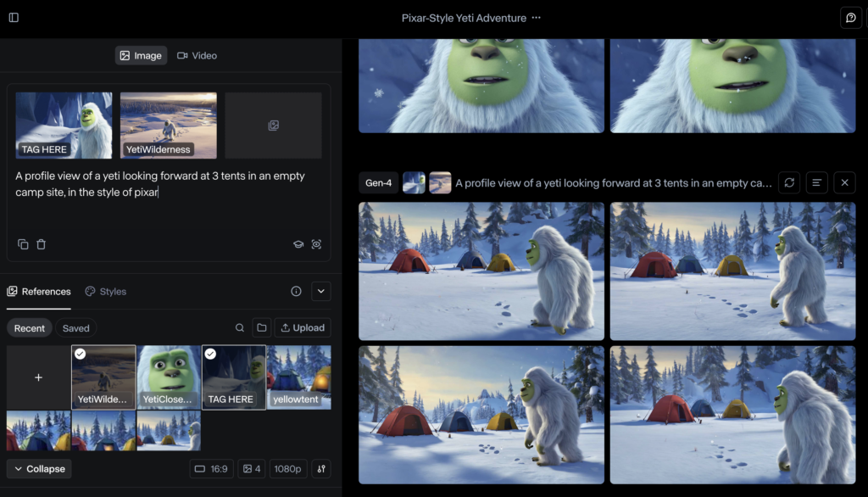Regenerate results with the refresh icon
This screenshot has width=868, height=497.
(789, 183)
